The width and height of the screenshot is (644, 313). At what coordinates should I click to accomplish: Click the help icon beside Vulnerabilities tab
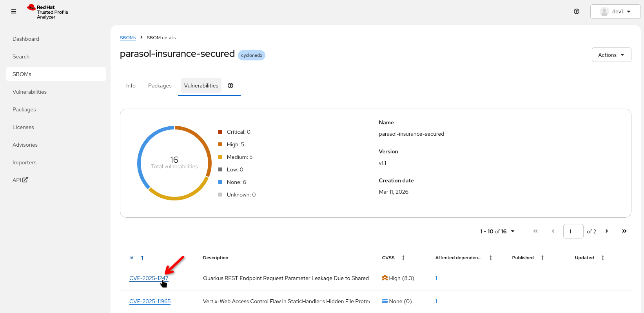[x=230, y=86]
